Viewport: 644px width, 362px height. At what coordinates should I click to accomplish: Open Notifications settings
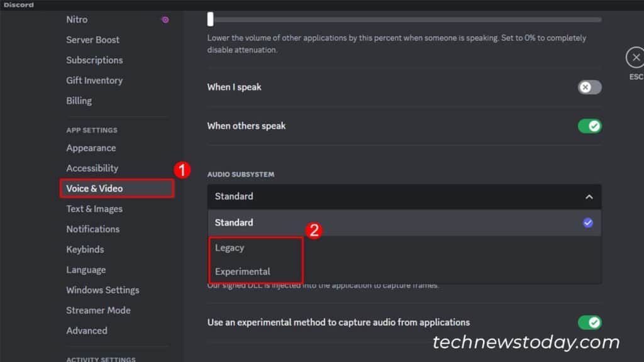[x=92, y=229]
